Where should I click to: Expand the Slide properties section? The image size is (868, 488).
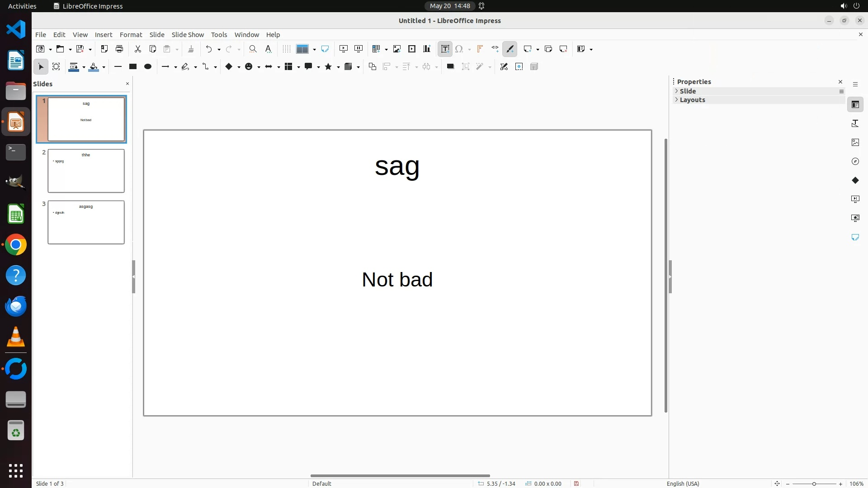[688, 91]
